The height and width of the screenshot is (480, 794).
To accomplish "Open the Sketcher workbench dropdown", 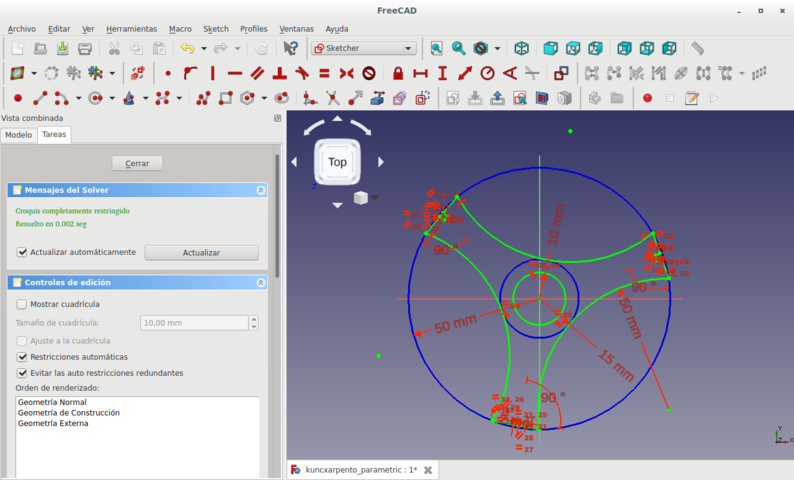I will 363,48.
